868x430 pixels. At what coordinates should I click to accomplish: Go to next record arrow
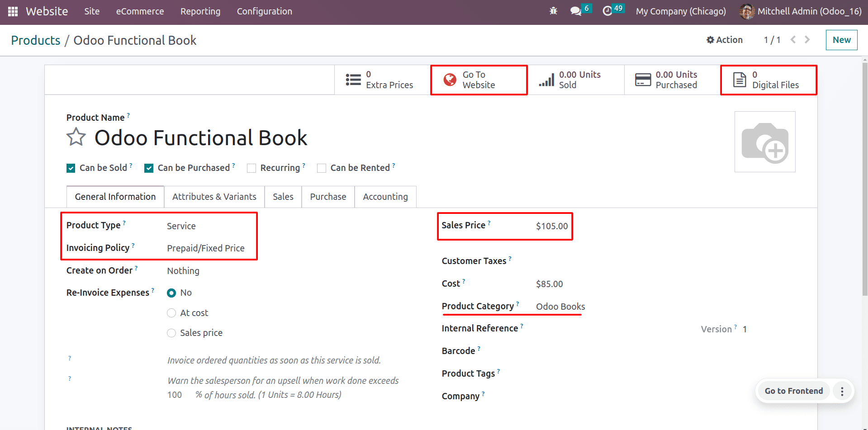click(807, 40)
